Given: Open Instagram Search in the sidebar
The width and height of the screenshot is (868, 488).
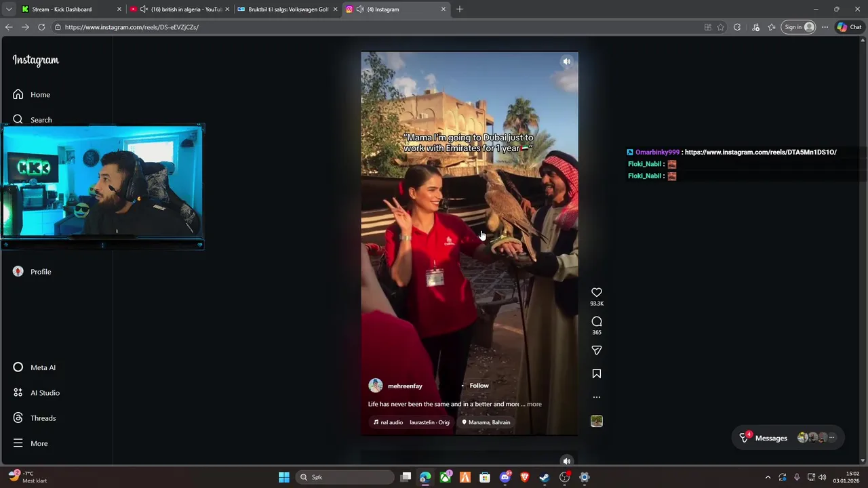Looking at the screenshot, I should coord(32,119).
